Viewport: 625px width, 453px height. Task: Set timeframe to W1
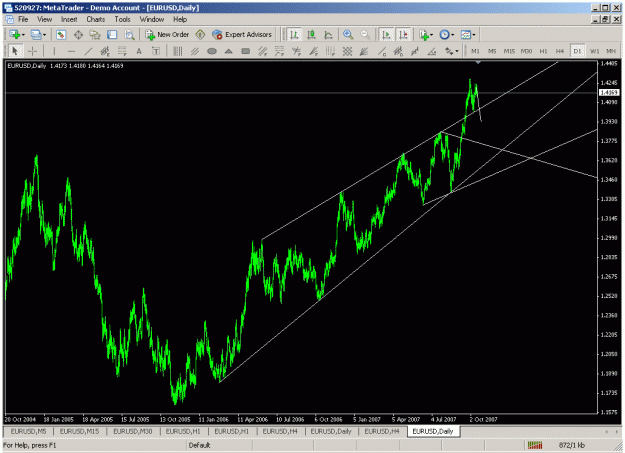click(x=594, y=51)
